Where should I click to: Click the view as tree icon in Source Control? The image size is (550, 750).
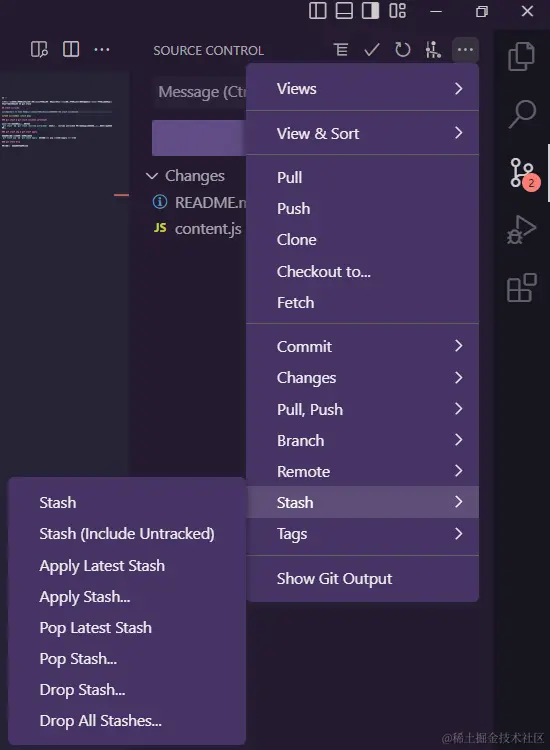[x=341, y=49]
